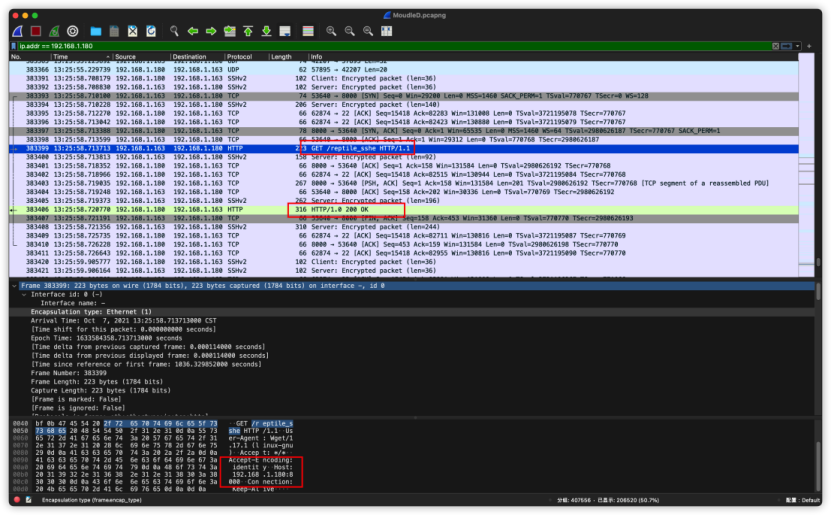The image size is (831, 515).
Task: Reload this capture file
Action: pos(151,31)
